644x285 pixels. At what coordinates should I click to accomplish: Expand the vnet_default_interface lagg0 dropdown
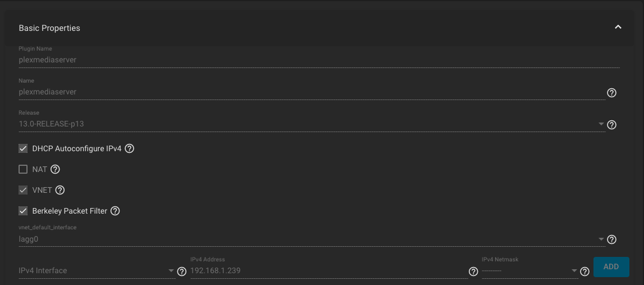312,239
